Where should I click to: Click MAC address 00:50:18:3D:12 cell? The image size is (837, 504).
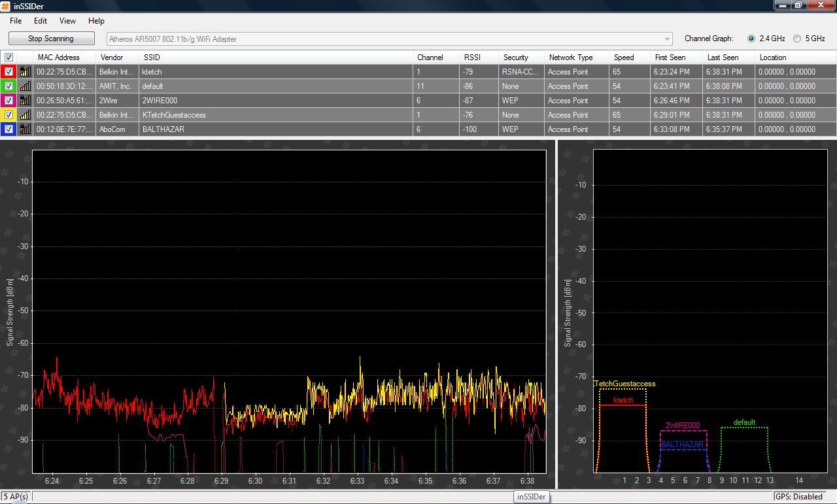coord(65,86)
